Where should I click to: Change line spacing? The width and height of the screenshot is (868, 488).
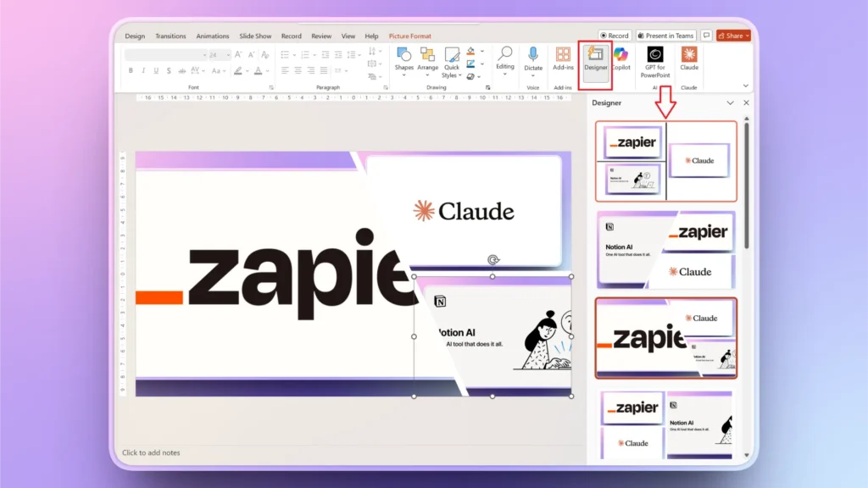point(352,55)
